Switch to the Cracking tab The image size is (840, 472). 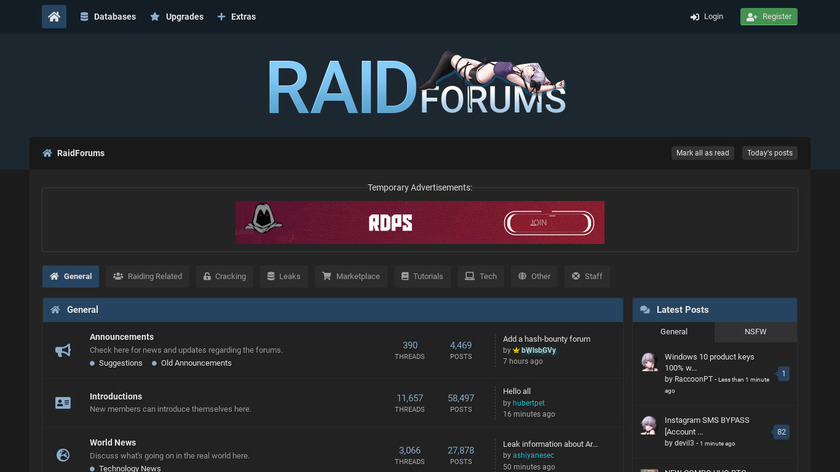coord(223,276)
